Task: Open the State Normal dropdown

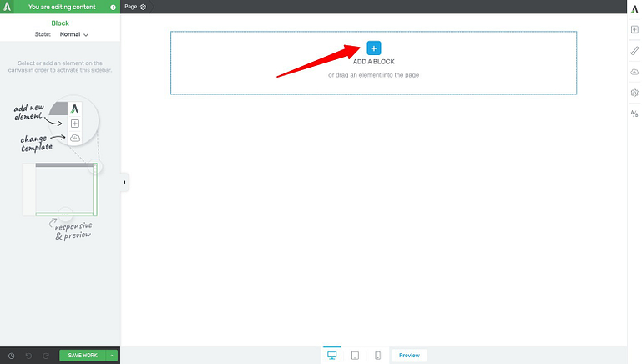Action: tap(74, 34)
